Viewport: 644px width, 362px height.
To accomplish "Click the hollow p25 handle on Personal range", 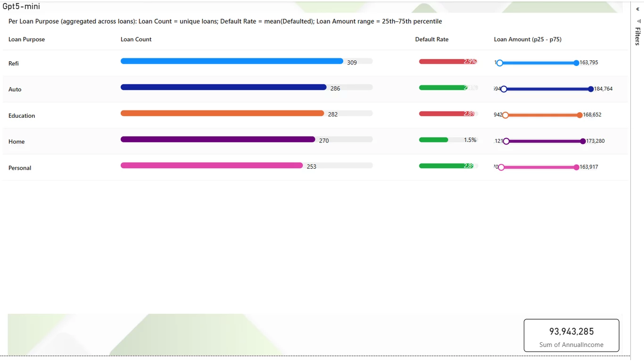I will tap(501, 167).
